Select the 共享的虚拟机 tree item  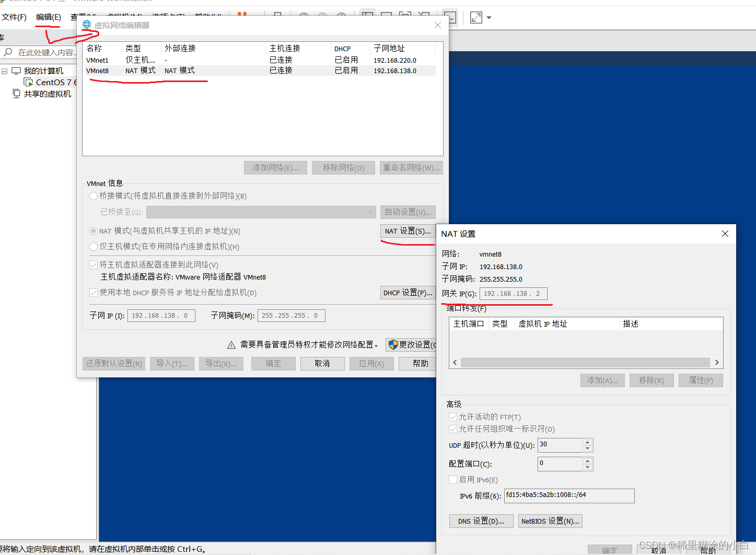coord(48,94)
